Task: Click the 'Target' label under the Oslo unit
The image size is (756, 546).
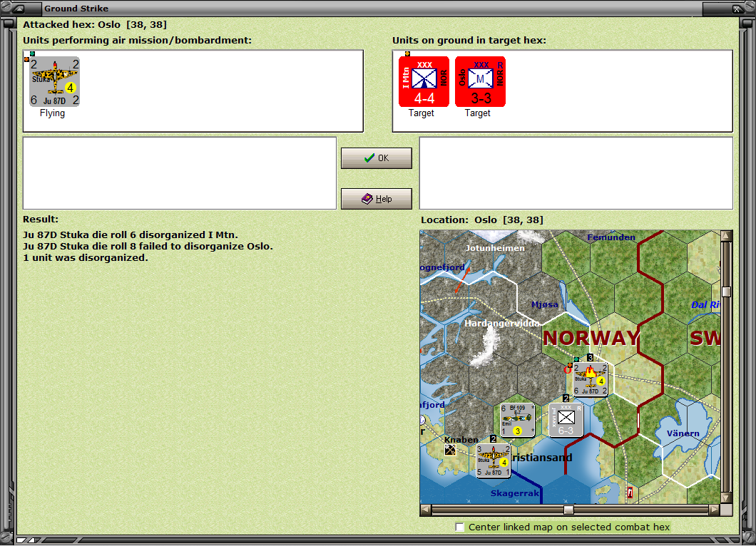Action: coord(478,113)
